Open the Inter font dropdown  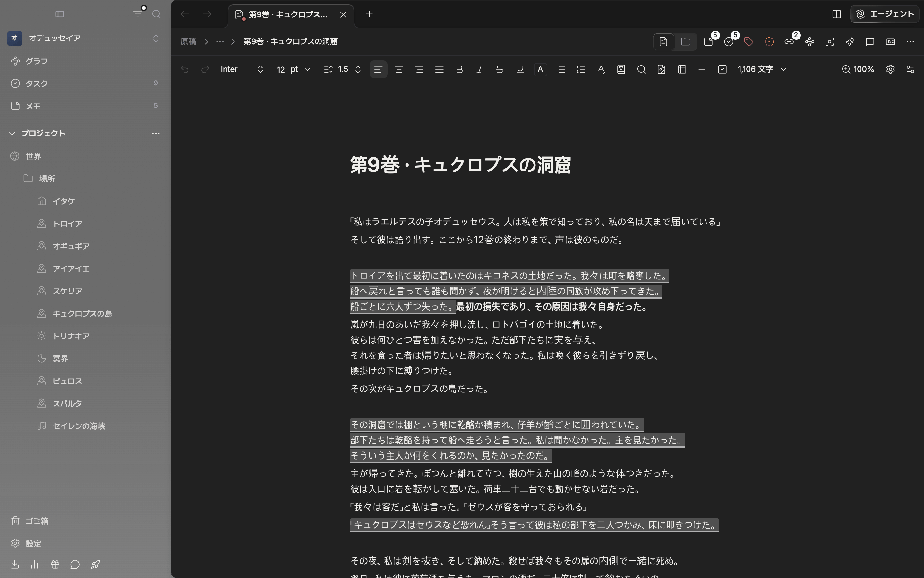pyautogui.click(x=242, y=69)
